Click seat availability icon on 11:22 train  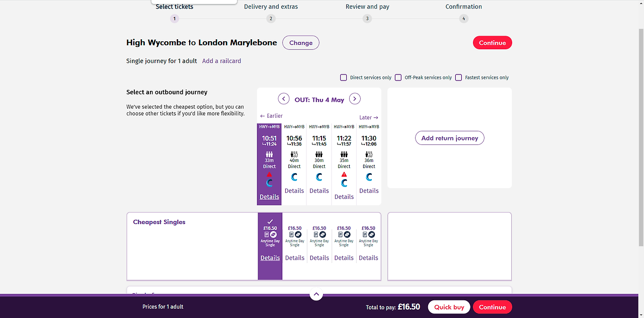click(344, 154)
